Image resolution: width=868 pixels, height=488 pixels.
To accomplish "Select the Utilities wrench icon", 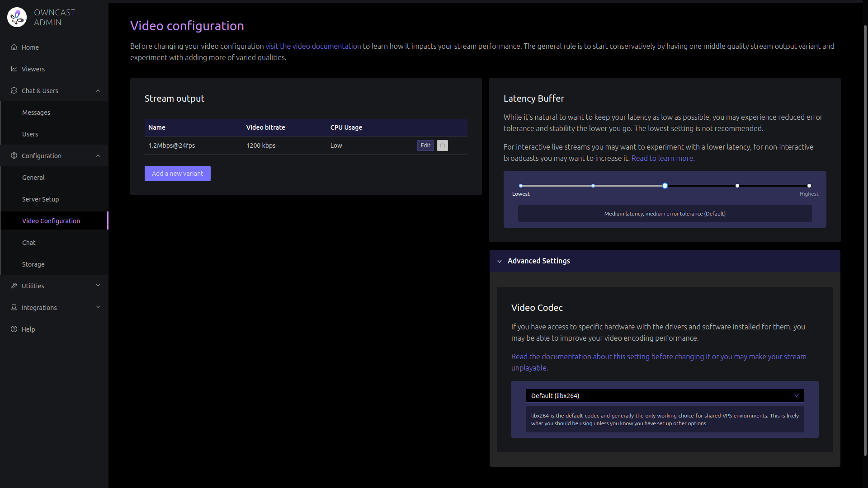I will click(x=14, y=286).
